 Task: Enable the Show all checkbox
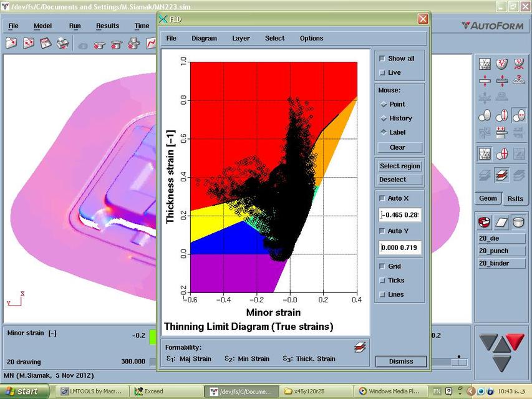pyautogui.click(x=382, y=59)
